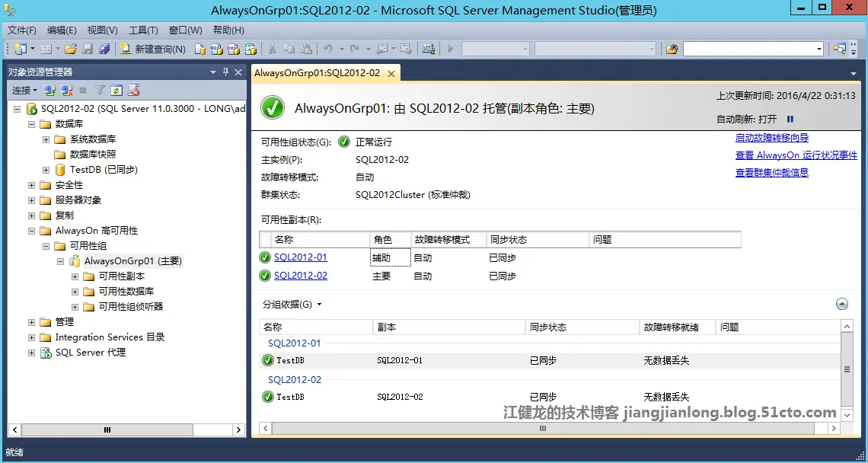Click the DMX query icon

234,49
